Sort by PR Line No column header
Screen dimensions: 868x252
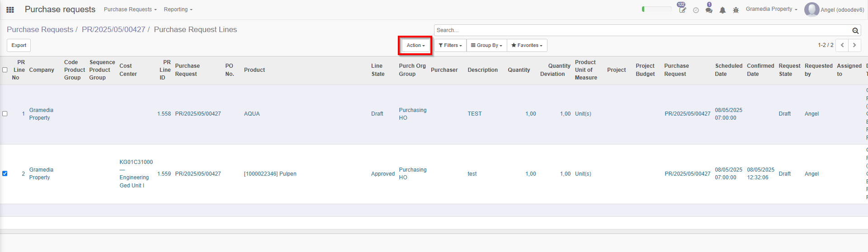point(19,70)
